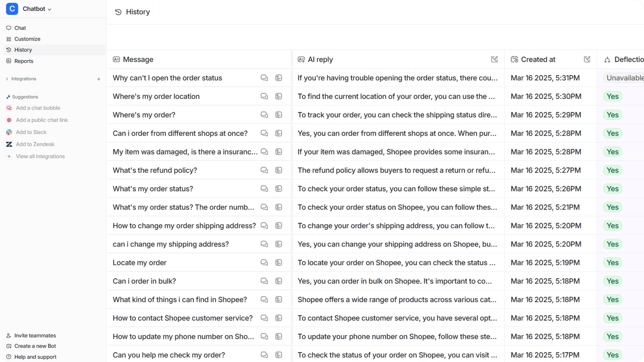Click Invite teammates
Screen dimensions: 644x362
35,336
